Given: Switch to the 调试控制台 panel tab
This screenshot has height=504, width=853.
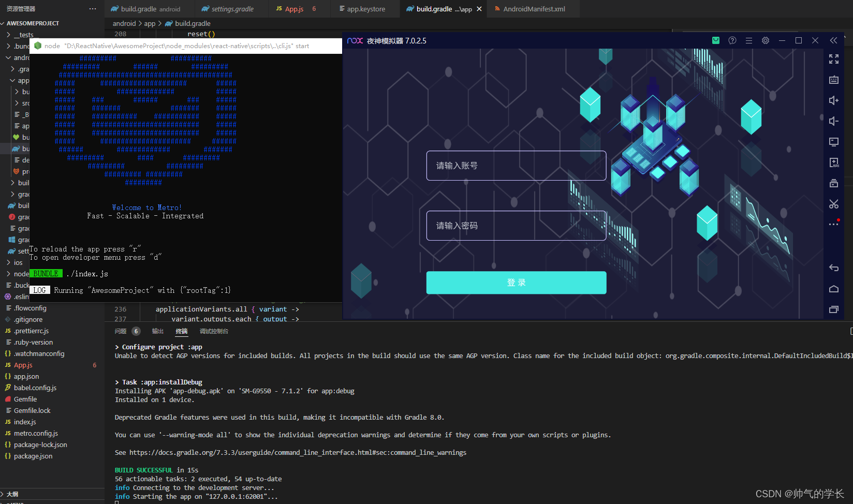Looking at the screenshot, I should coord(214,331).
